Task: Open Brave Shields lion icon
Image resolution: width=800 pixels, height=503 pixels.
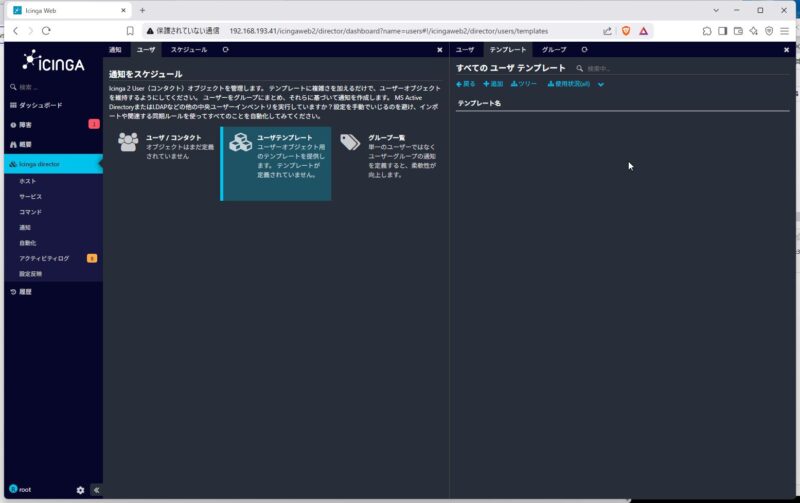Action: [626, 31]
